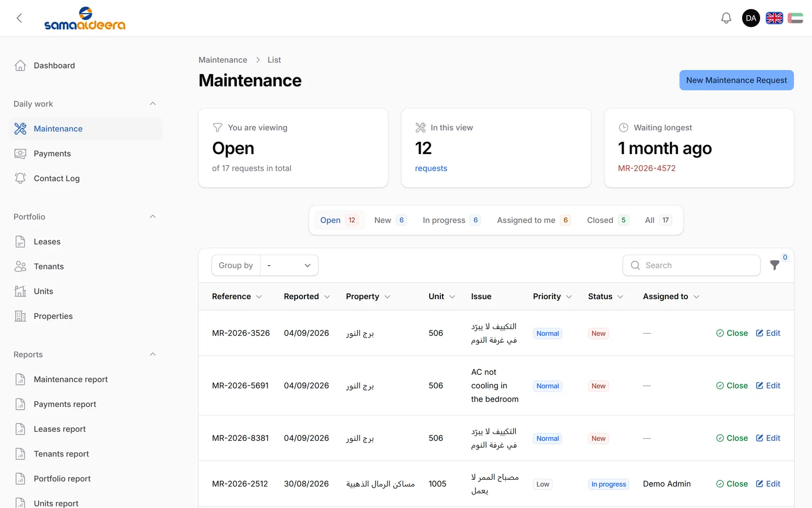Go back using the header arrow
This screenshot has height=508, width=812.
(19, 18)
